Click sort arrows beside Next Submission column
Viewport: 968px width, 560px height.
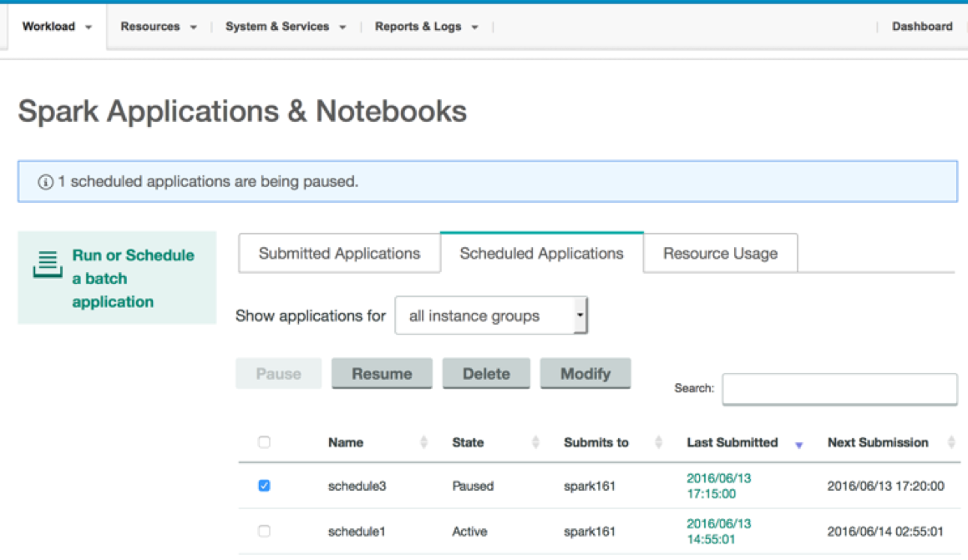[x=951, y=441]
